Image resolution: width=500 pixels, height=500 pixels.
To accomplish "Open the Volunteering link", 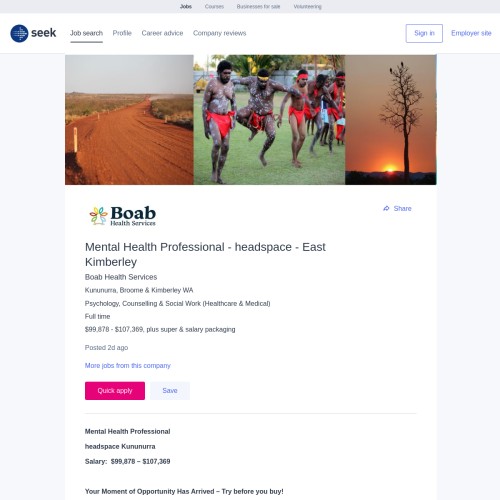I will 307,7.
